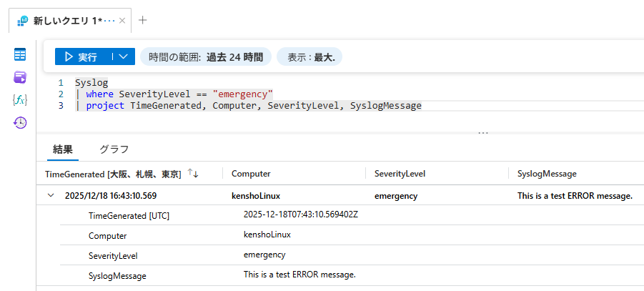This screenshot has height=291, width=644.
Task: Click the splitter ellipsis above results
Action: 483,133
